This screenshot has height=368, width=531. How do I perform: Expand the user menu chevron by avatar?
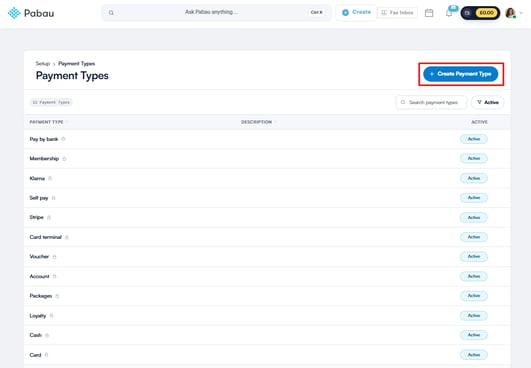[x=521, y=13]
